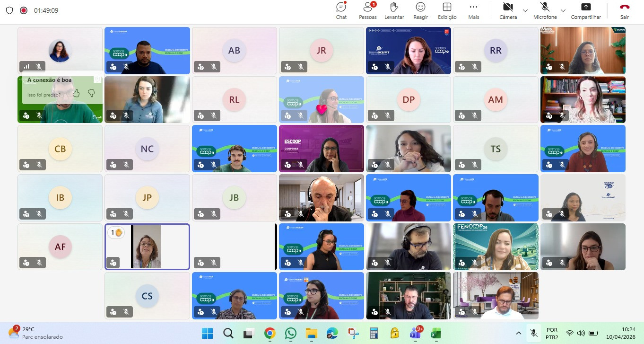Open the Mais options menu
Viewport: 644px width, 344px height.
[473, 11]
